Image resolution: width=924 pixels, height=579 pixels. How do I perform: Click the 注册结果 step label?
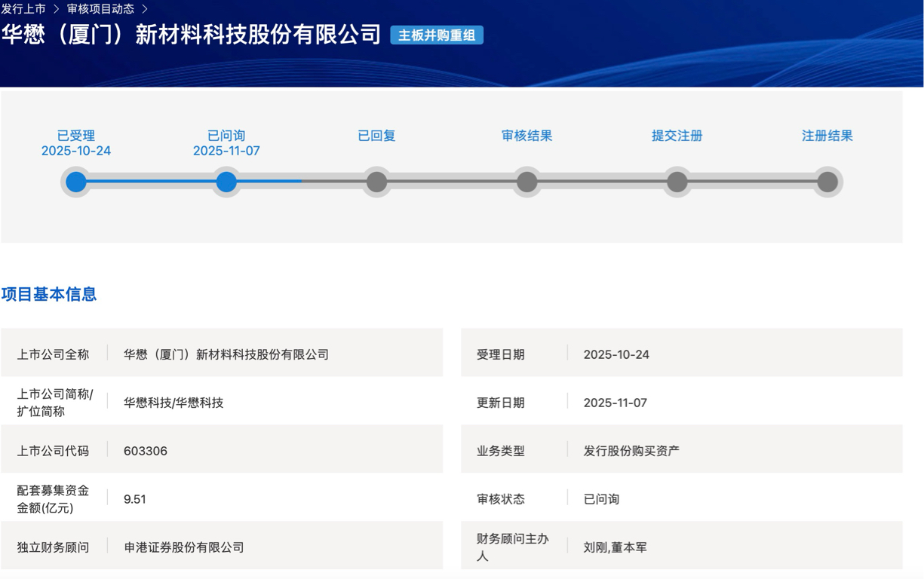click(827, 136)
